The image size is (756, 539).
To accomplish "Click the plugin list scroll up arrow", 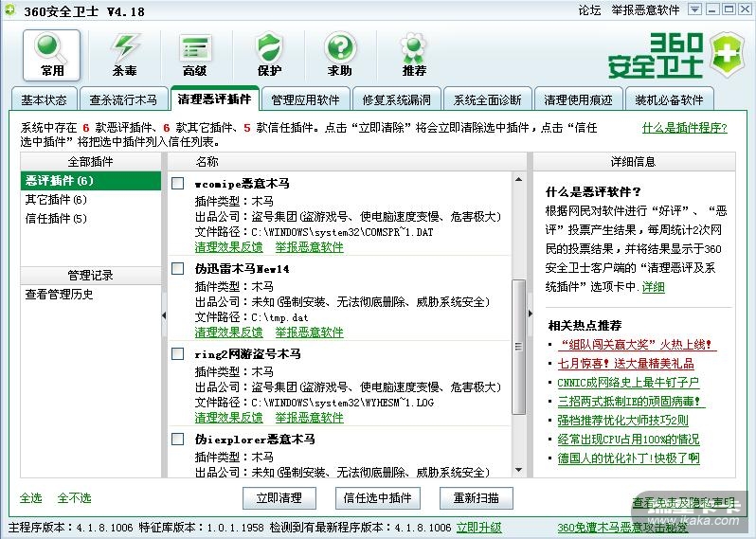I will click(x=519, y=179).
